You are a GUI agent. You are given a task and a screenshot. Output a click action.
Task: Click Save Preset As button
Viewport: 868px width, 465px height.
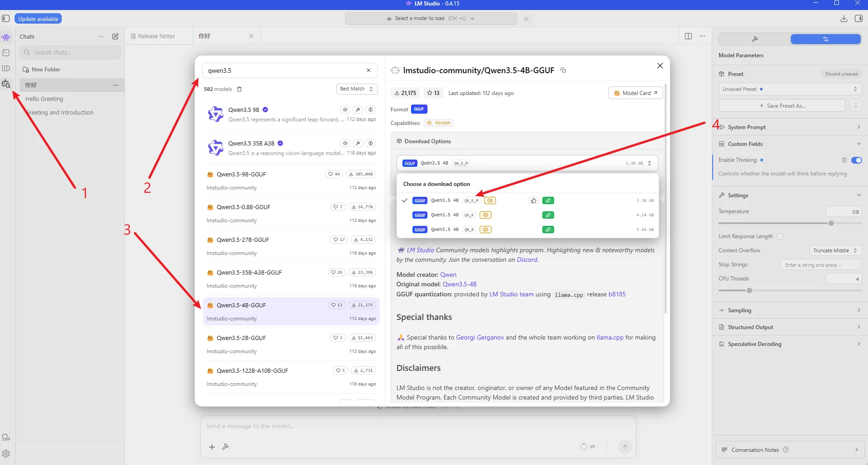[782, 105]
